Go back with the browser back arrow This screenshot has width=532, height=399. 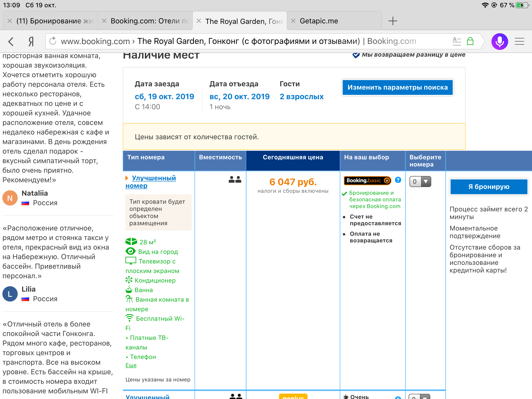[11, 42]
